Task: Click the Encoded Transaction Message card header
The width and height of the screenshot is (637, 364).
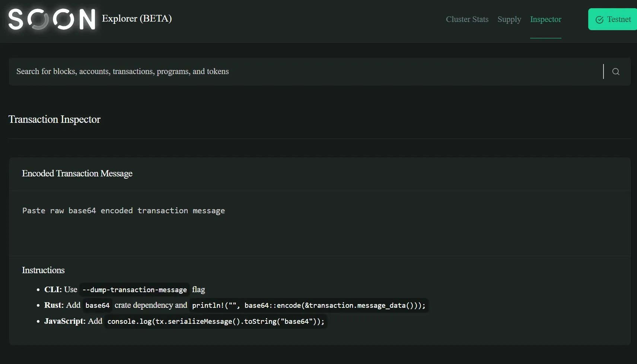Action: click(x=77, y=173)
